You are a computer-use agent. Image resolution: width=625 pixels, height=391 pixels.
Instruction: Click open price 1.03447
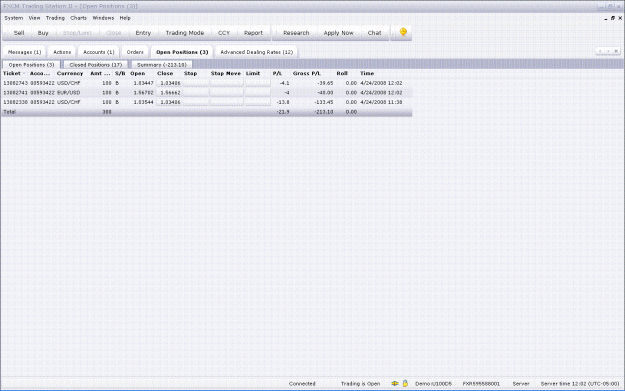point(142,83)
